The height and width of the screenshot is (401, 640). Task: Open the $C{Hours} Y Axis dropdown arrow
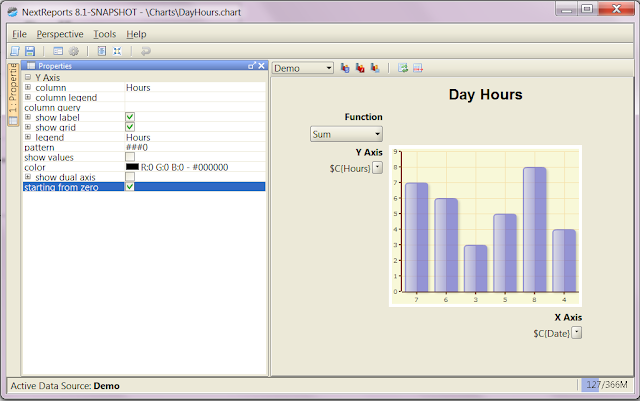[x=378, y=168]
